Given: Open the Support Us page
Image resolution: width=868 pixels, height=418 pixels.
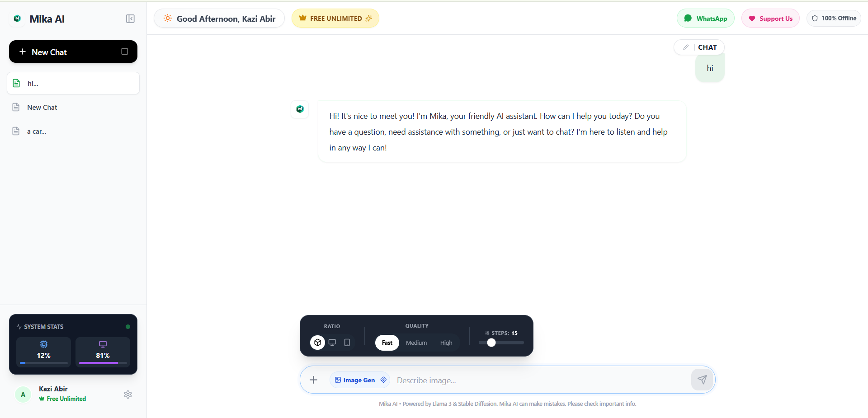Looking at the screenshot, I should tap(770, 18).
